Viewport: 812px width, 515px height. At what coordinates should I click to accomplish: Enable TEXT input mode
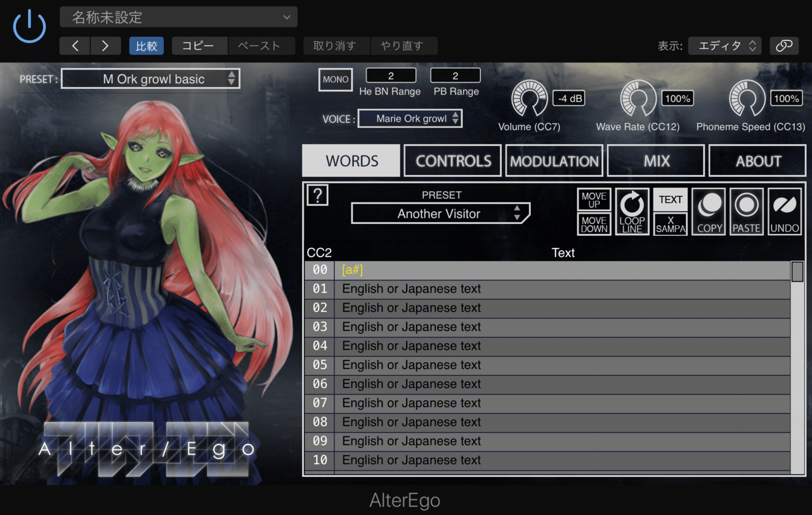[x=670, y=199]
